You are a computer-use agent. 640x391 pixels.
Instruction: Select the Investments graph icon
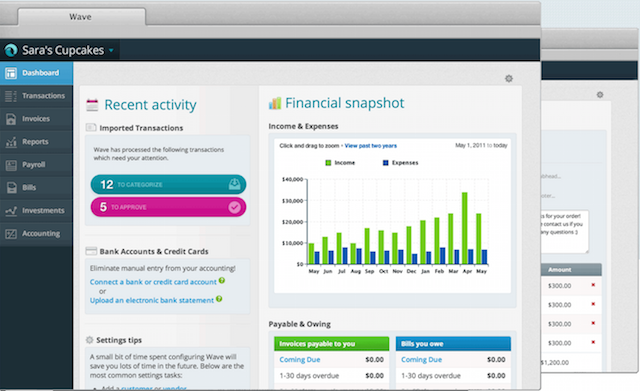click(11, 211)
